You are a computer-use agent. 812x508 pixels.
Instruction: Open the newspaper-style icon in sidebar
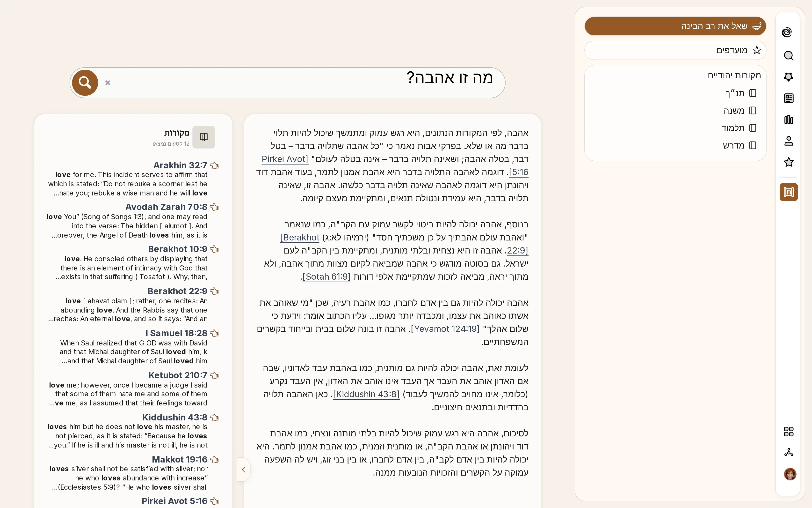[789, 98]
